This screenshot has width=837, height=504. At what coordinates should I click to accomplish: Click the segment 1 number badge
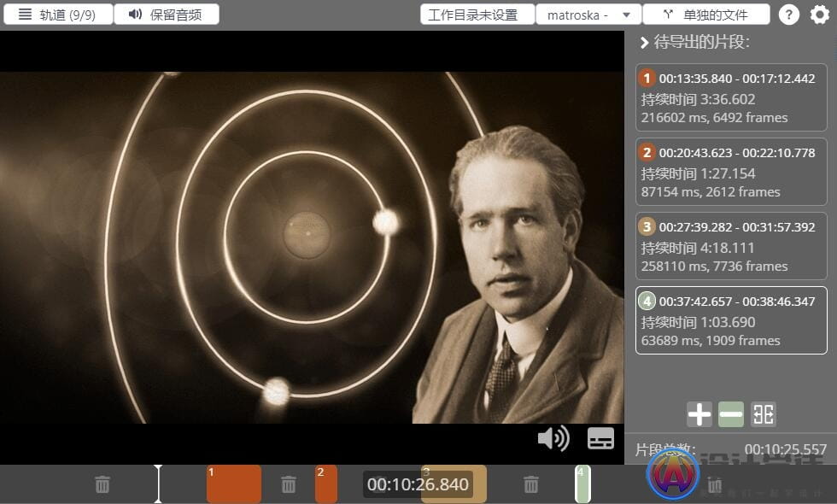[647, 79]
